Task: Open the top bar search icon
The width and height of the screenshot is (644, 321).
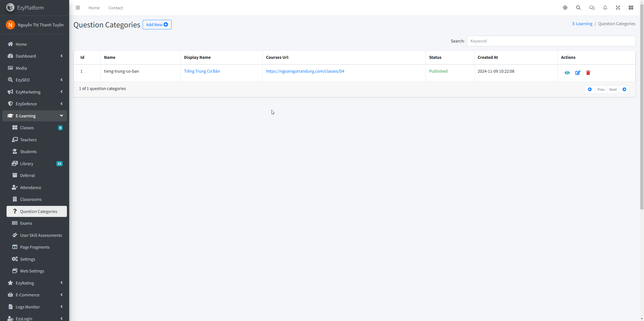Action: [x=578, y=8]
